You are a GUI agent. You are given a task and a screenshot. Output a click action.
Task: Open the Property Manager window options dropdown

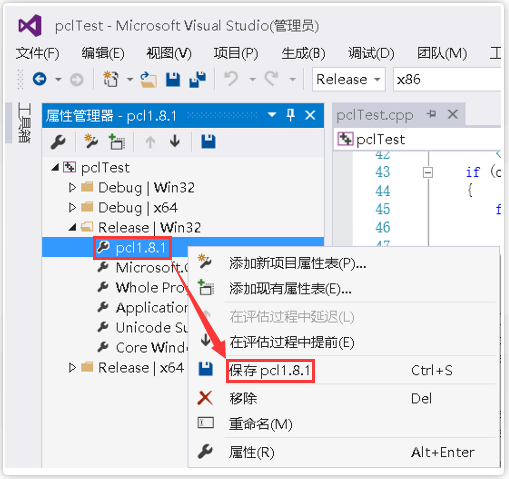tap(272, 115)
